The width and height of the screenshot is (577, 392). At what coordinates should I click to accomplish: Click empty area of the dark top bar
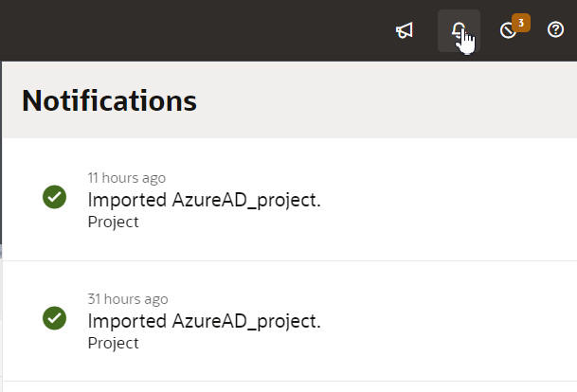tap(189, 30)
